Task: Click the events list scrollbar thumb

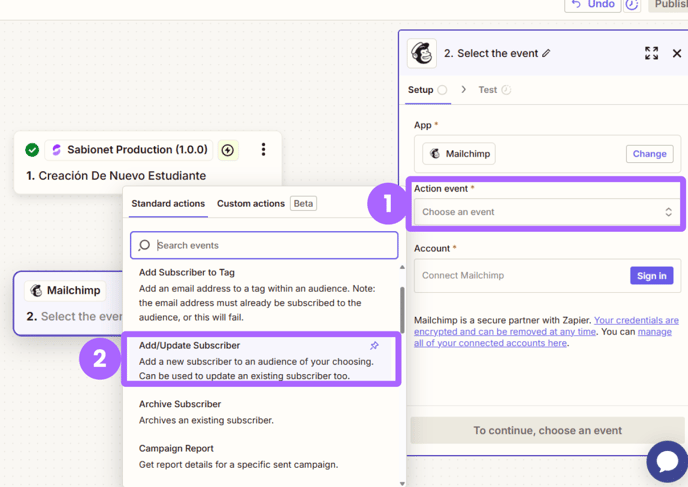Action: [x=402, y=310]
